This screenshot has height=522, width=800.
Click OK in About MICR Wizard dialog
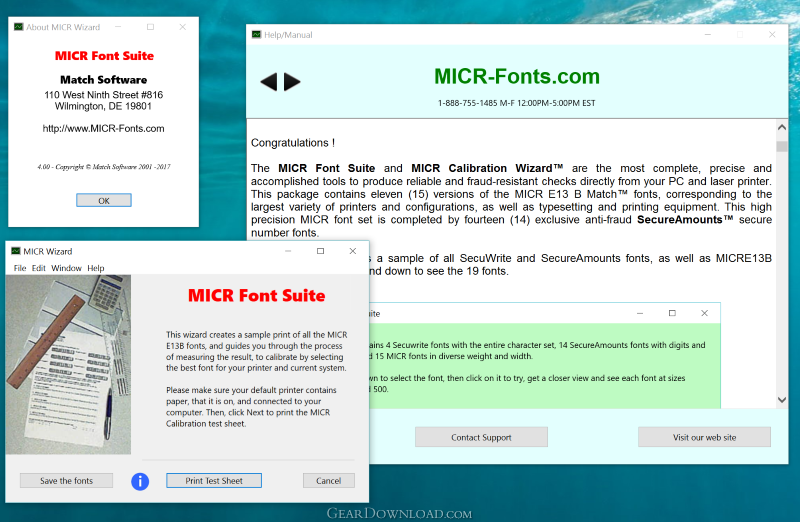[x=104, y=201]
